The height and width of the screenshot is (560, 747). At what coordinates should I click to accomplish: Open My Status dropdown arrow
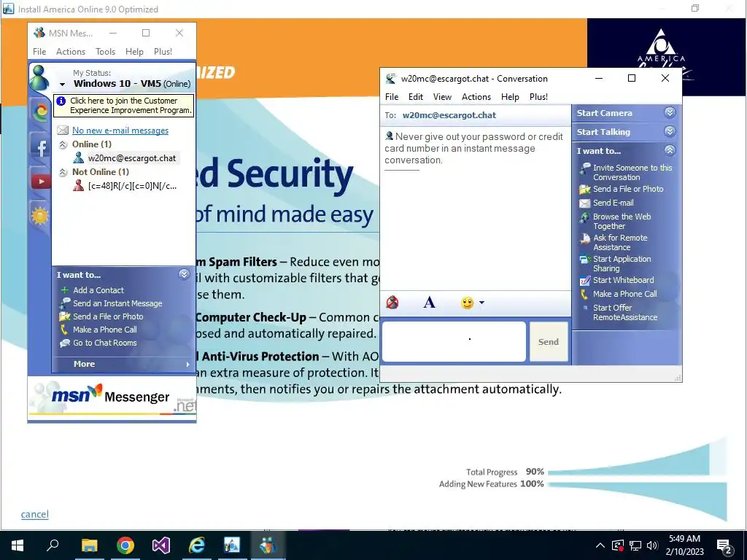click(x=62, y=85)
